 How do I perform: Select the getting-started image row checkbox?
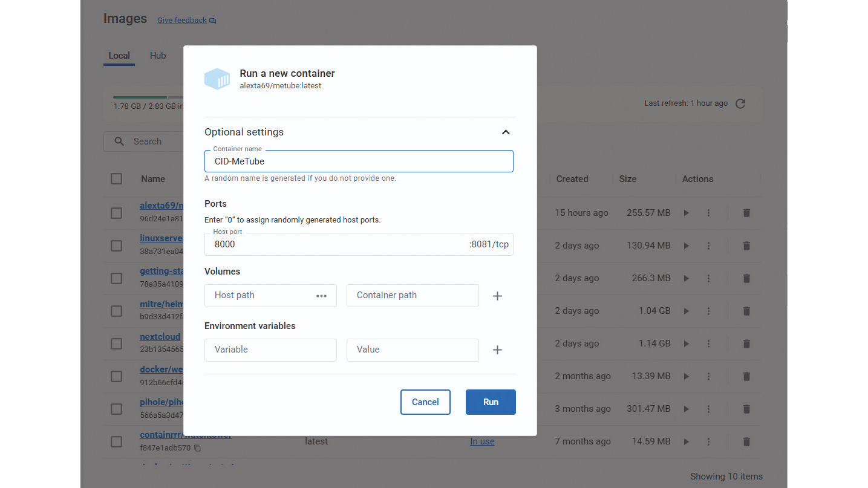click(117, 278)
